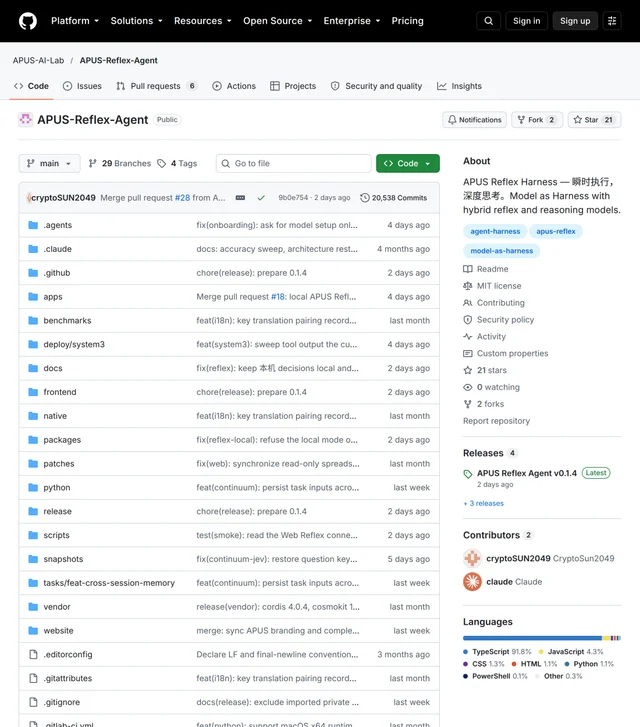Click the APUS-Reflex-Agent repository avatar icon
This screenshot has width=640, height=727.
point(26,120)
